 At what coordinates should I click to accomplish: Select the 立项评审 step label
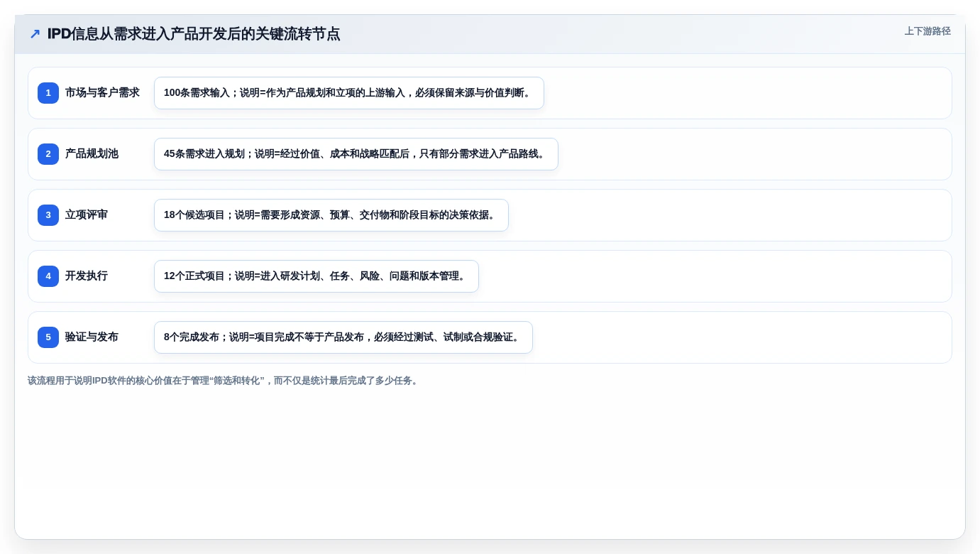[x=87, y=215]
